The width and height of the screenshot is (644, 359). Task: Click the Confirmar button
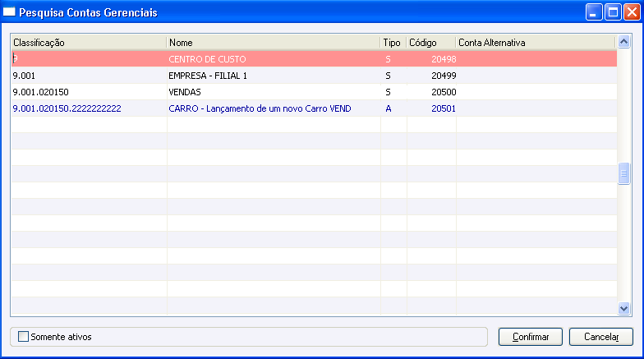531,337
